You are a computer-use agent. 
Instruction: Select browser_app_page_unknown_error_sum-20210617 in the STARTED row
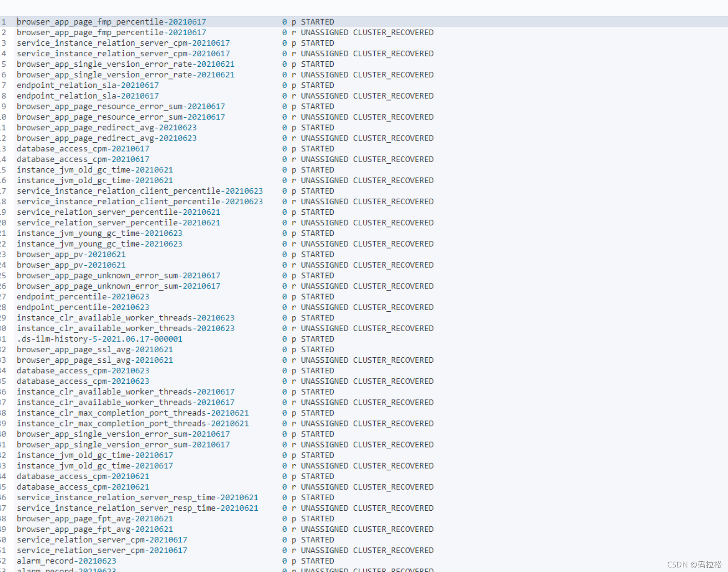click(x=119, y=276)
